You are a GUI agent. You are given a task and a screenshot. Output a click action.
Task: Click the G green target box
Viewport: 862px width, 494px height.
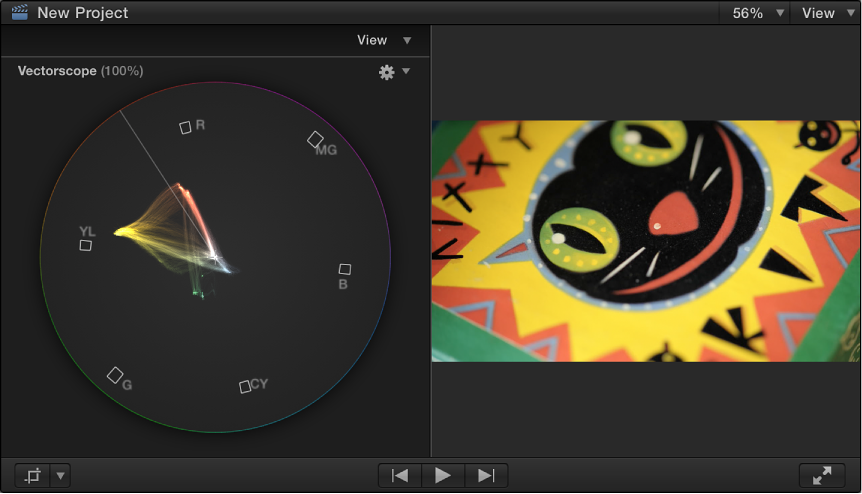click(x=115, y=375)
